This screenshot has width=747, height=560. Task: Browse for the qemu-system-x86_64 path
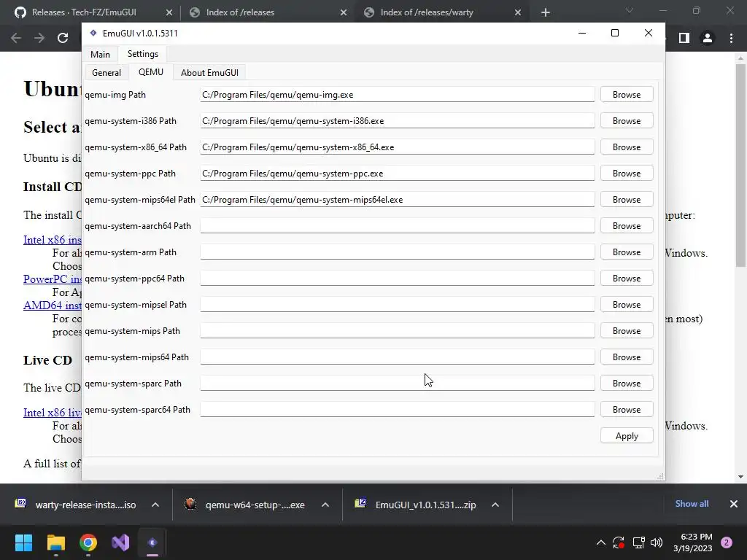click(627, 147)
